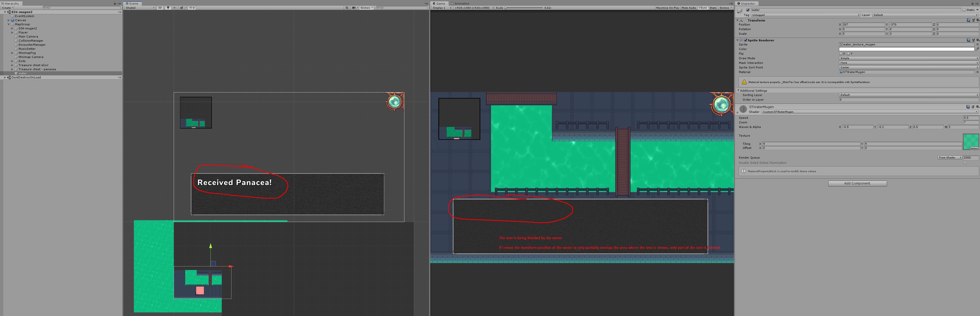Toggle scene audio speaker icon
The height and width of the screenshot is (316, 980).
(x=175, y=8)
